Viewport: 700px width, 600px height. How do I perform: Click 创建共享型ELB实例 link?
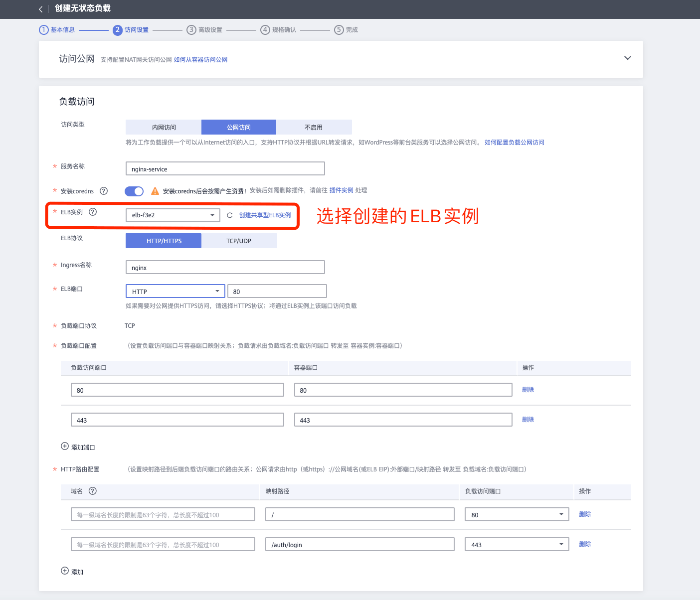coord(265,215)
